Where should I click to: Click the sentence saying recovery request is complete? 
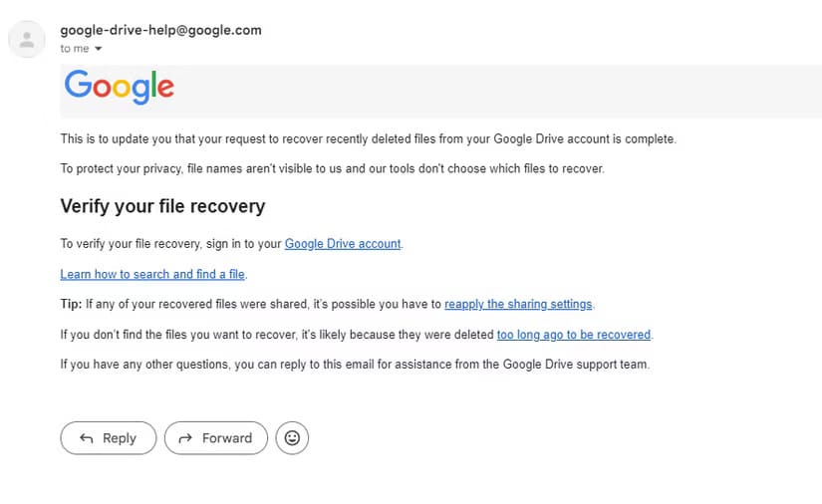pyautogui.click(x=369, y=138)
